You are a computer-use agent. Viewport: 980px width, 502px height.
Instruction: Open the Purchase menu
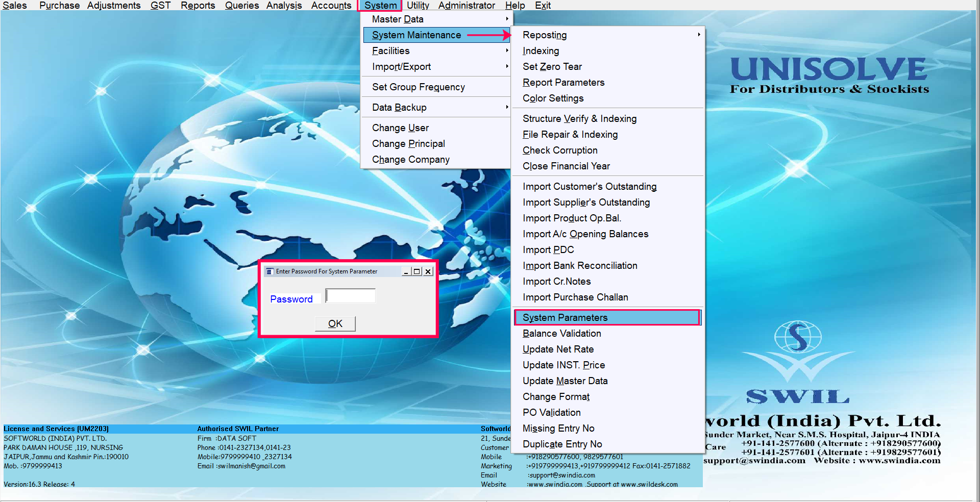tap(59, 5)
